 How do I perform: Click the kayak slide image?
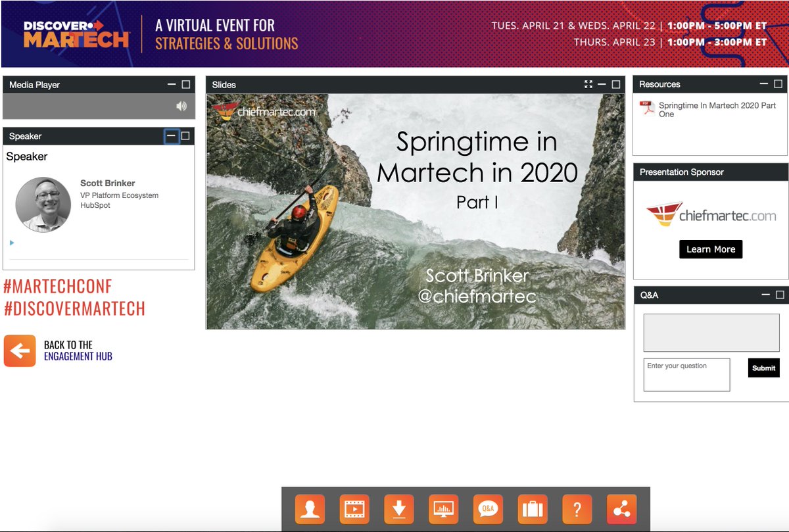[x=416, y=211]
